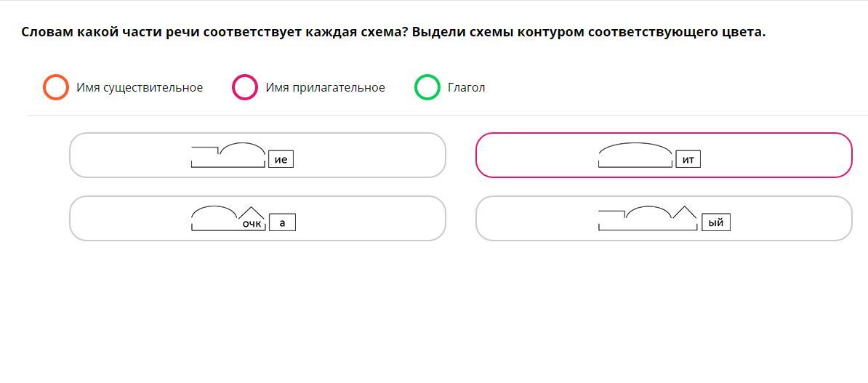The height and width of the screenshot is (383, 868).
Task: Click the 'ит' ending box
Action: [x=688, y=159]
